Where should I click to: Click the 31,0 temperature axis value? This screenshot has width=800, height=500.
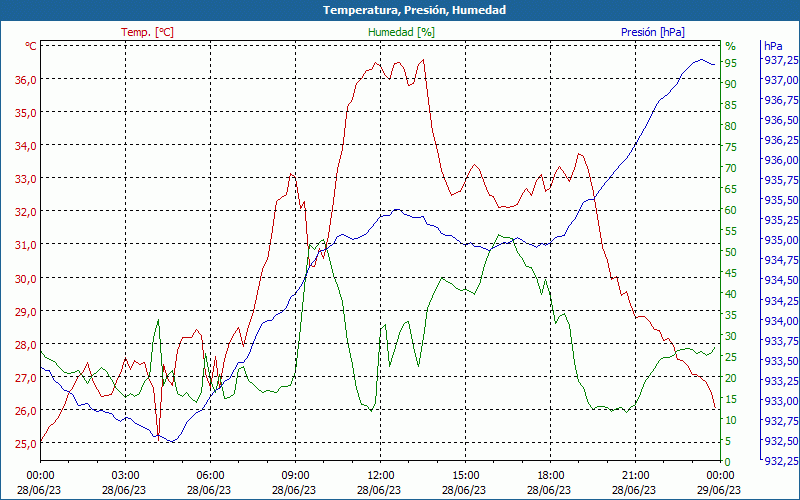pyautogui.click(x=27, y=245)
